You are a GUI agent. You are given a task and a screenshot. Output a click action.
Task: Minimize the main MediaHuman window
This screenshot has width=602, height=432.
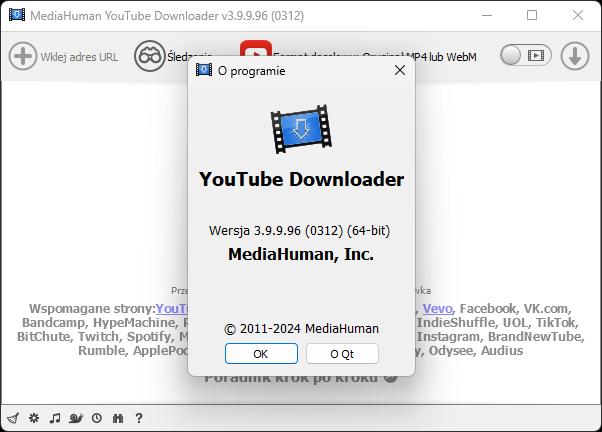tap(487, 15)
